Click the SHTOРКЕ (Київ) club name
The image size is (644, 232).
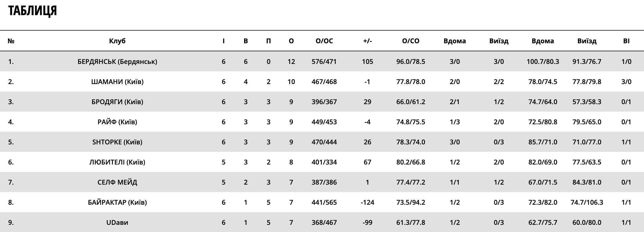(x=117, y=142)
